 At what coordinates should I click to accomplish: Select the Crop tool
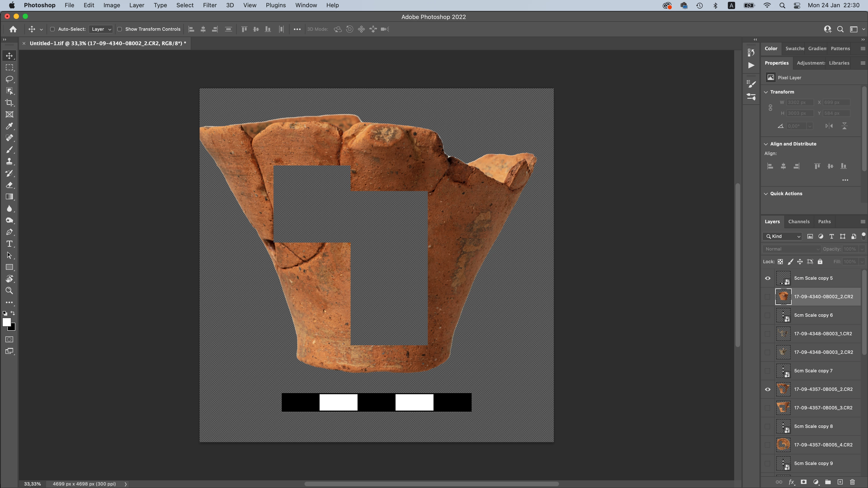[9, 103]
